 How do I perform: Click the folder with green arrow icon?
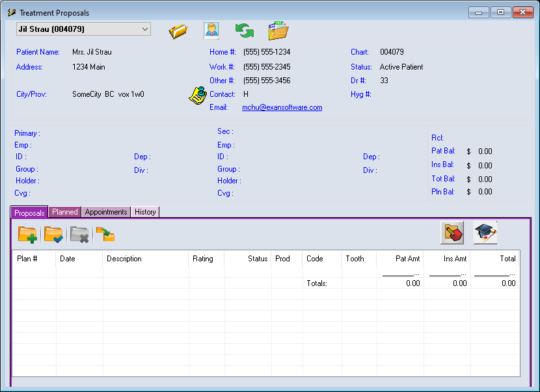point(105,234)
